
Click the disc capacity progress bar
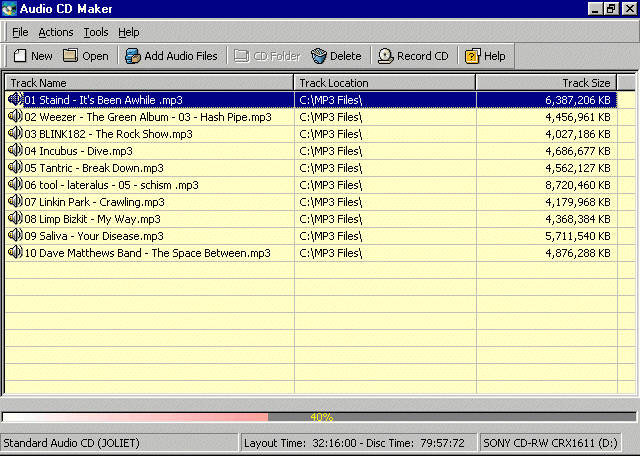click(320, 417)
